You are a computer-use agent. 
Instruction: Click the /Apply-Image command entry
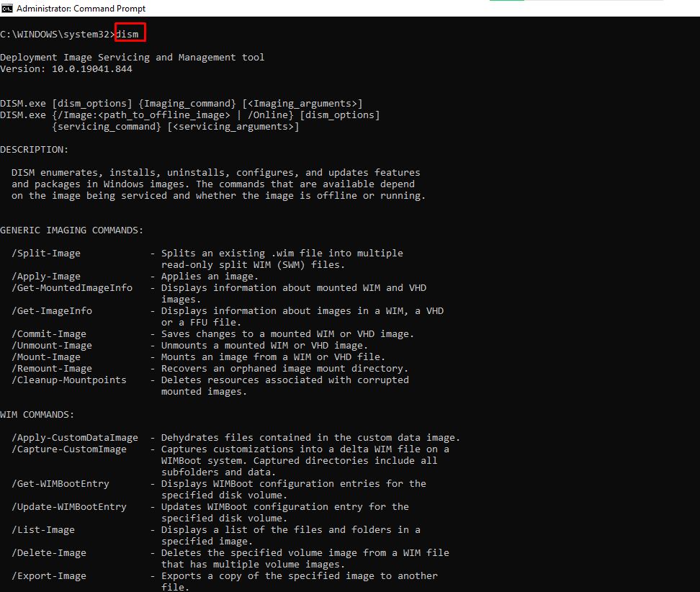(x=46, y=277)
